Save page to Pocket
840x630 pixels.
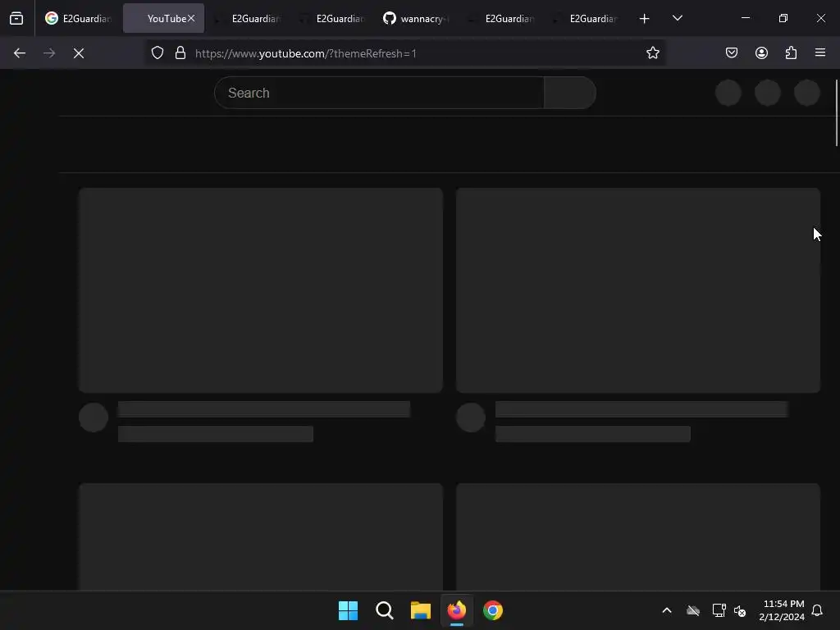[732, 53]
